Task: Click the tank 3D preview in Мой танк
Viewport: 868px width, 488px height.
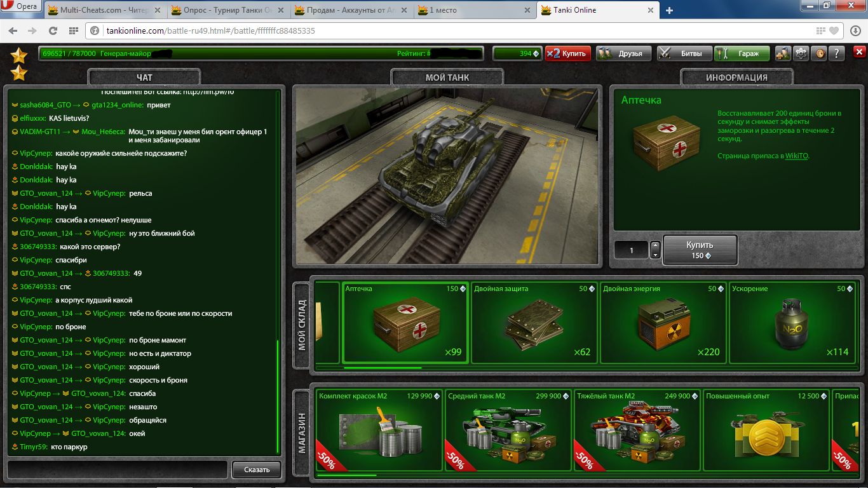Action: (446, 177)
